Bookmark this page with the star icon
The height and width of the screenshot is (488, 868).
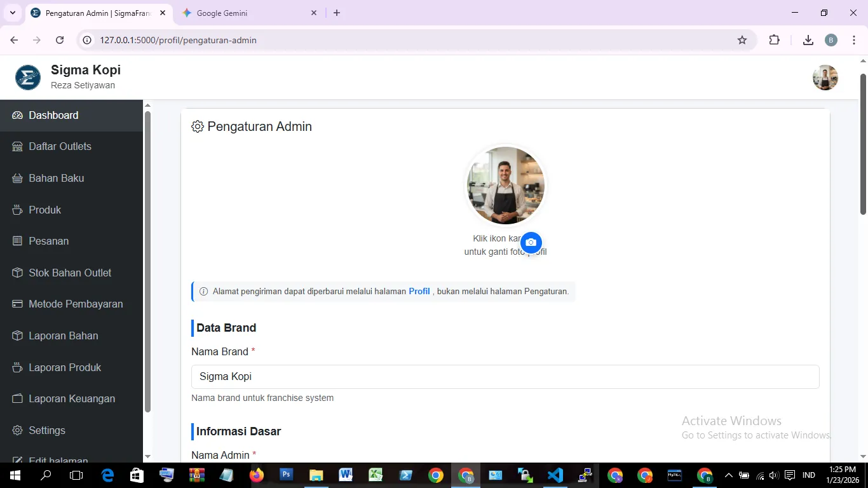[742, 40]
